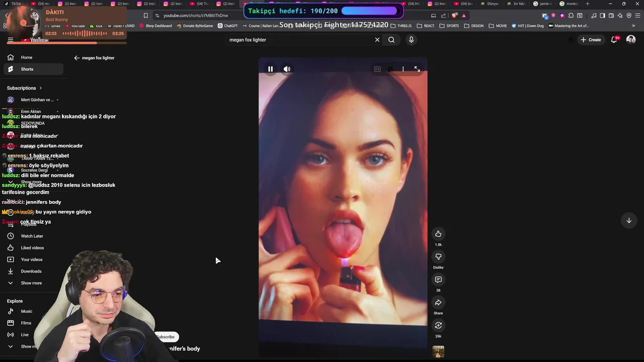Open ChatGPT bookmark
644x362 pixels.
227,26
